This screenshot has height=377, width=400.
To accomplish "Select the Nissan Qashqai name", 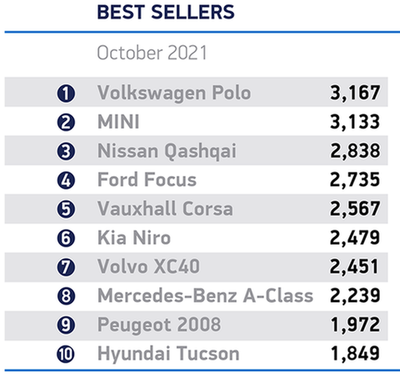I will tap(167, 151).
